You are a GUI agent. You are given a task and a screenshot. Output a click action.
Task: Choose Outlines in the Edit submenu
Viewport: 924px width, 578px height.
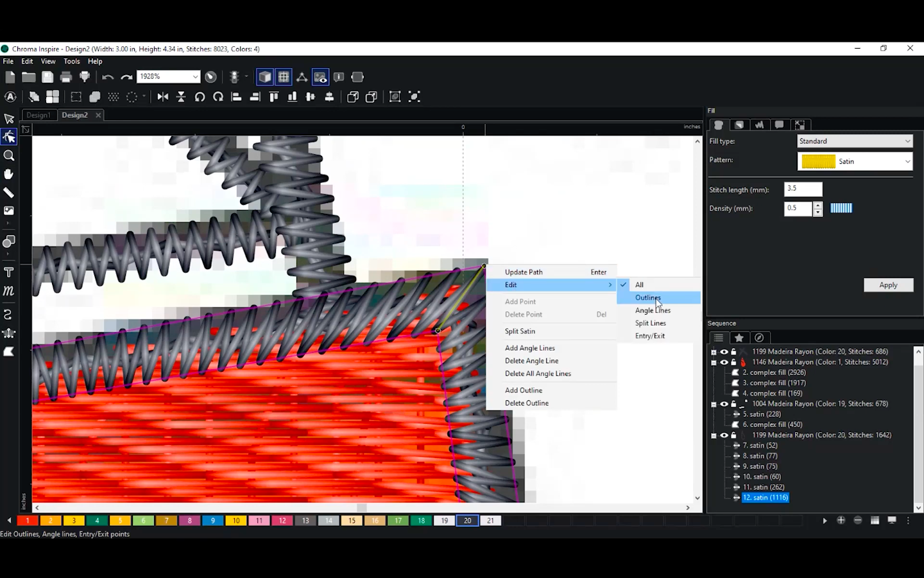[x=647, y=298]
